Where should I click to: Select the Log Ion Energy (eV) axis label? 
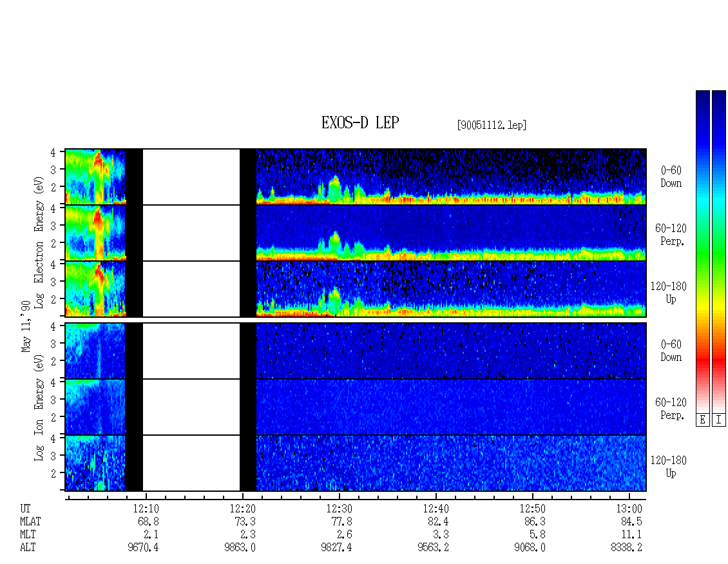click(39, 408)
